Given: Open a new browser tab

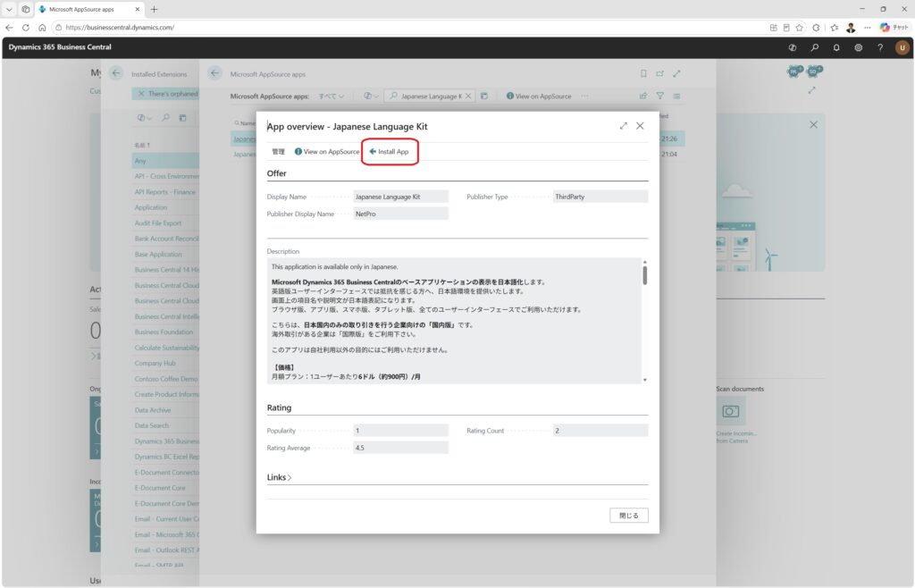Looking at the screenshot, I should [154, 9].
